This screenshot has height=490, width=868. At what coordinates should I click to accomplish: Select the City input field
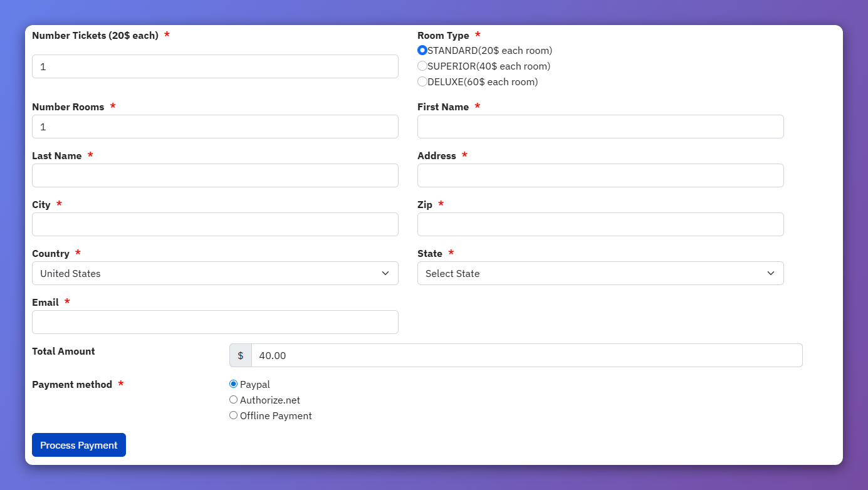215,224
